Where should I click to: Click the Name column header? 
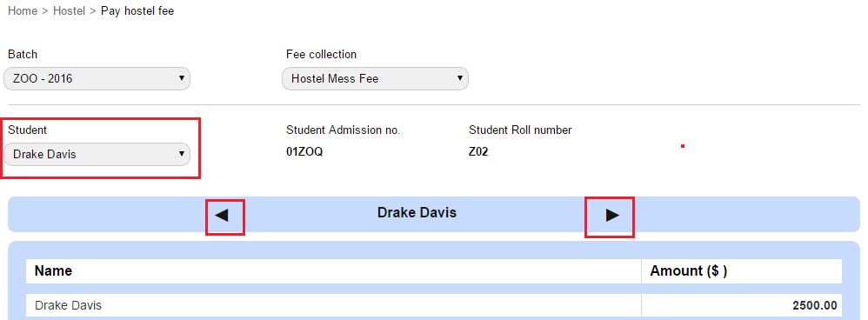[53, 270]
